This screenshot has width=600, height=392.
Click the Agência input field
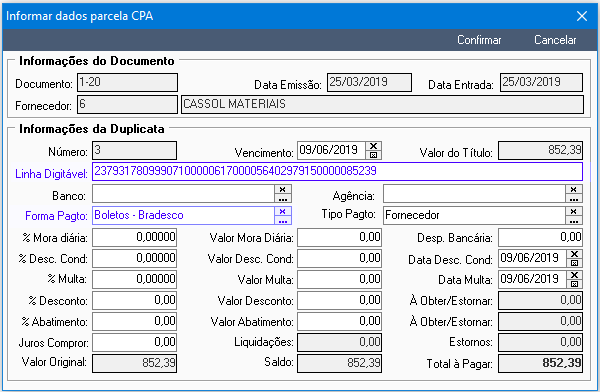[x=474, y=194]
